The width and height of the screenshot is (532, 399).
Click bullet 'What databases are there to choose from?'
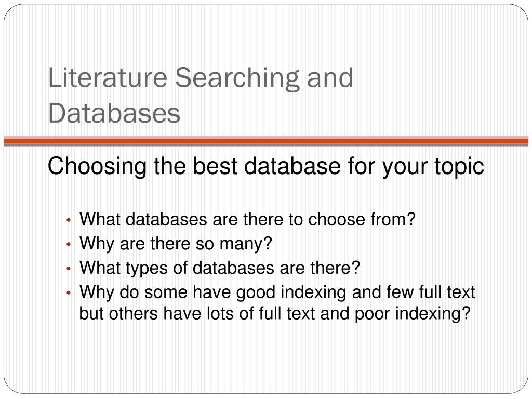click(x=247, y=219)
